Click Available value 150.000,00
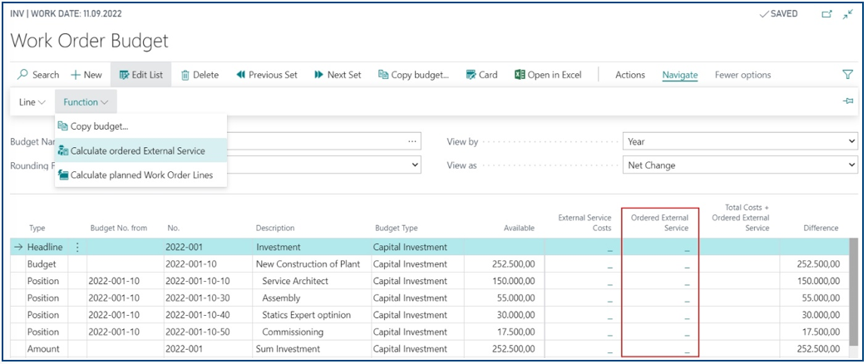Screen dimensions: 868x364 (514, 281)
